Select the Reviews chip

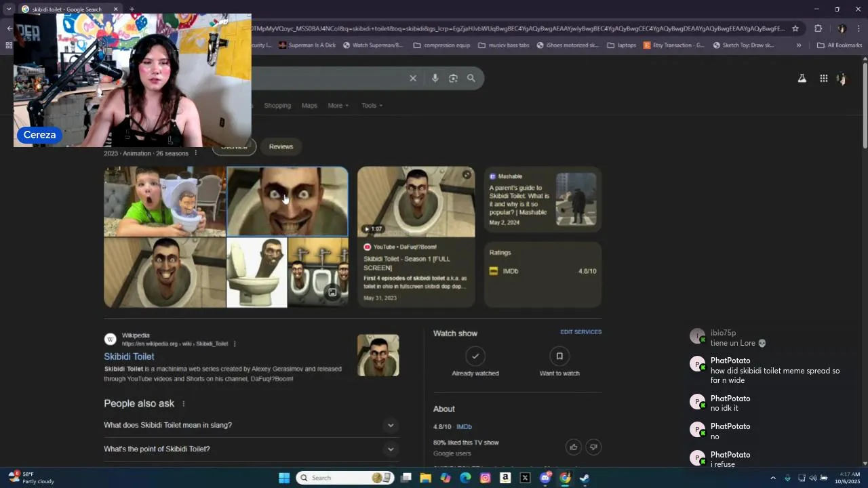281,146
